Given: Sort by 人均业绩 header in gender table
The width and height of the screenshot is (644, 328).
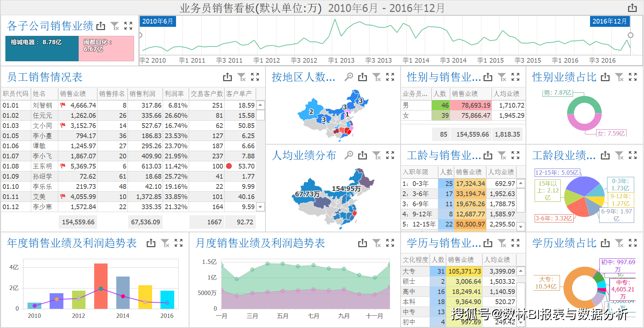Looking at the screenshot, I should coord(507,94).
